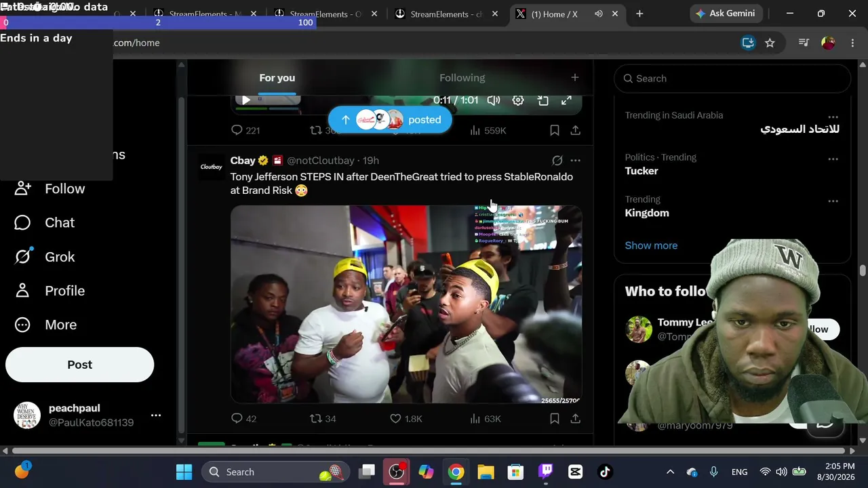Show hidden system tray icons

(x=670, y=472)
